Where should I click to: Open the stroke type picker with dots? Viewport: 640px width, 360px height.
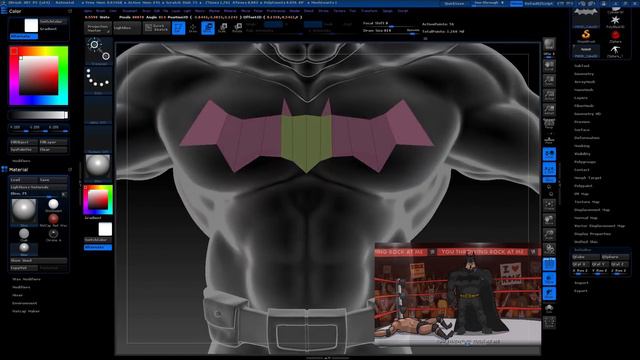pos(98,80)
